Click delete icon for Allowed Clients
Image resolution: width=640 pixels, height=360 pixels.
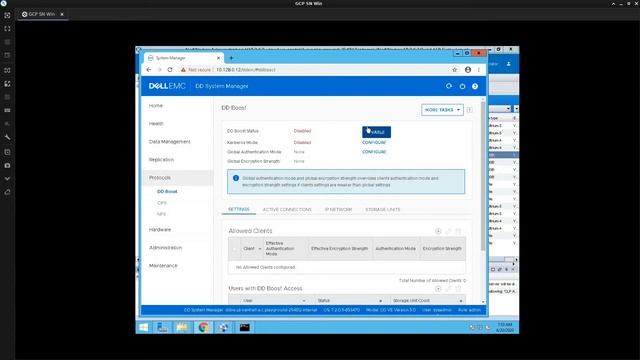click(x=458, y=231)
